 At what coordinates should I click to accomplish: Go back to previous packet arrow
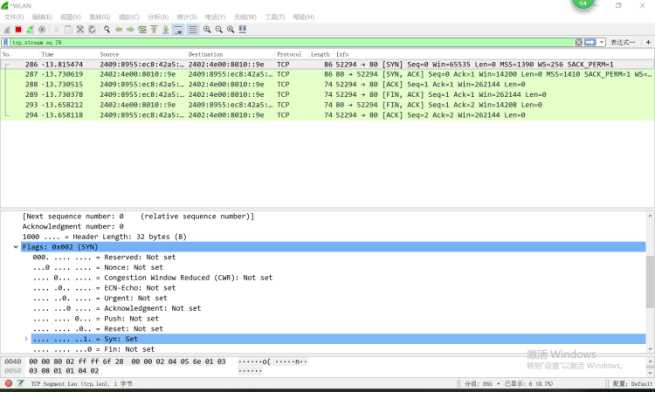point(119,29)
